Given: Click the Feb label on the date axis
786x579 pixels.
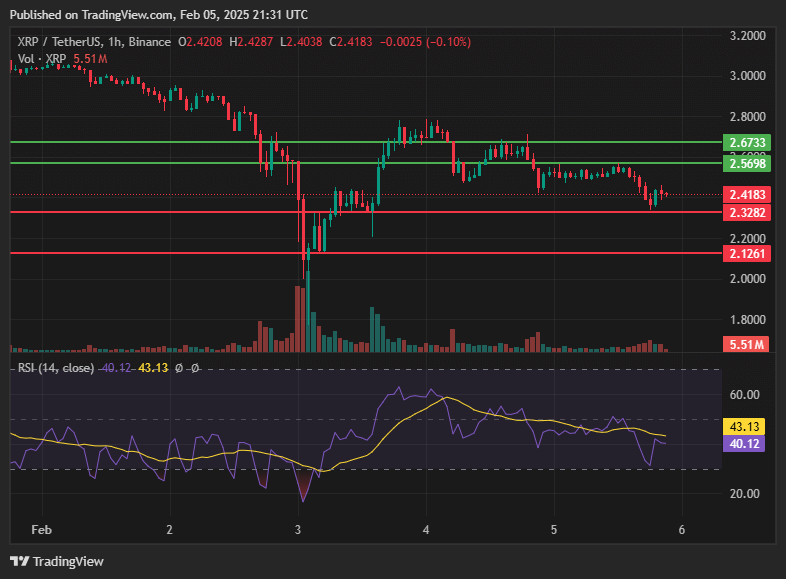Looking at the screenshot, I should tap(41, 528).
